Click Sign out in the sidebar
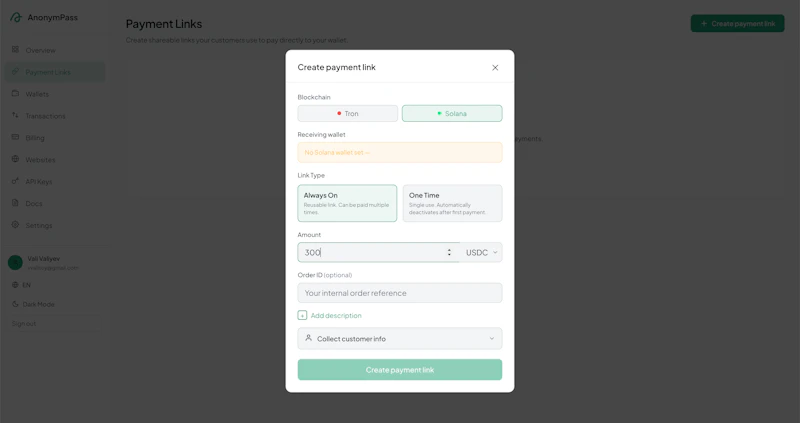 [x=24, y=324]
